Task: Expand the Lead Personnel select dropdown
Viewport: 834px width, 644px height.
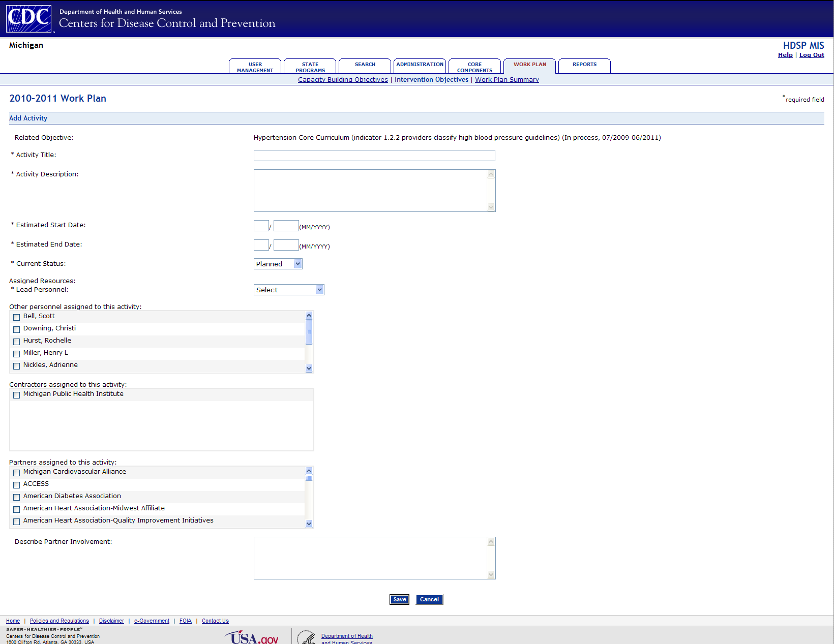Action: [x=288, y=290]
